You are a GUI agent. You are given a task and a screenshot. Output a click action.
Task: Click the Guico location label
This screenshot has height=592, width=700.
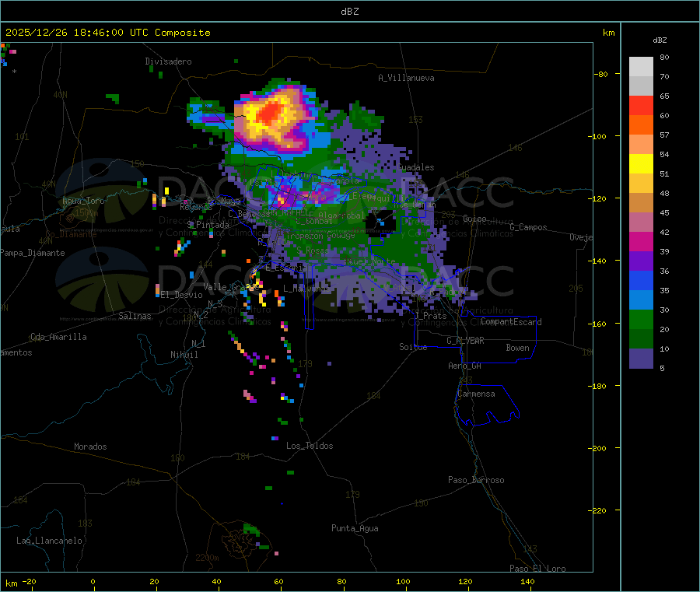tap(474, 219)
